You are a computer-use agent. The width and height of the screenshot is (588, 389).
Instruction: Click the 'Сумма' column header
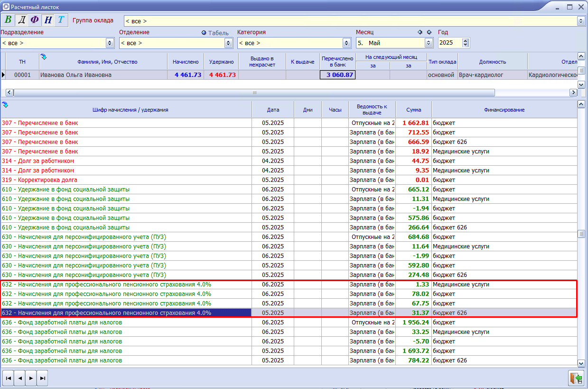pos(413,110)
